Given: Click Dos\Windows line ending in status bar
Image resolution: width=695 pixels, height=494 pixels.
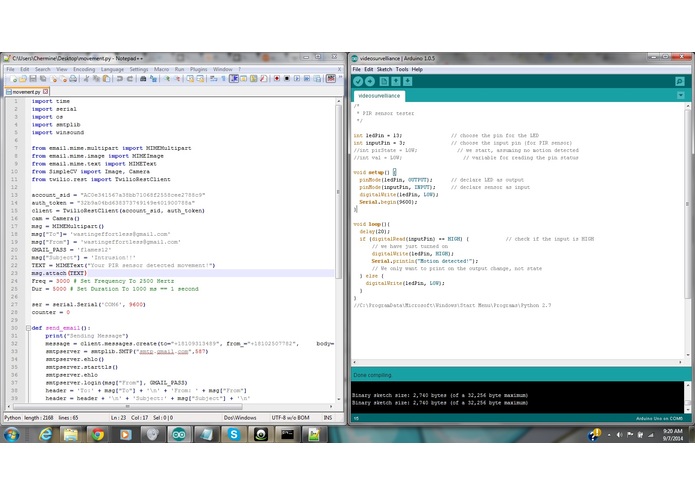Looking at the screenshot, I should [240, 418].
